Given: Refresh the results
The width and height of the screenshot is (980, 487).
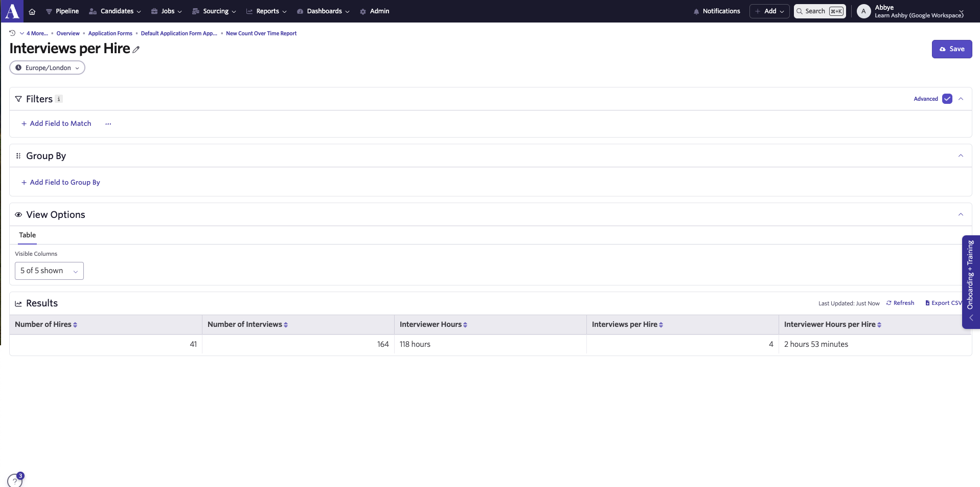Looking at the screenshot, I should point(900,303).
